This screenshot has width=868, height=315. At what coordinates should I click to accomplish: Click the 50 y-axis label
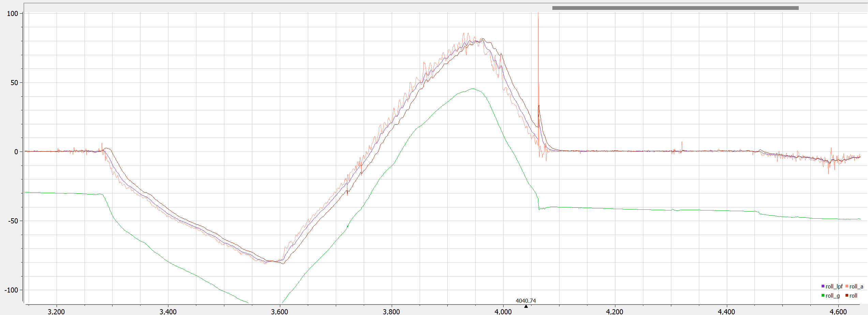point(14,83)
